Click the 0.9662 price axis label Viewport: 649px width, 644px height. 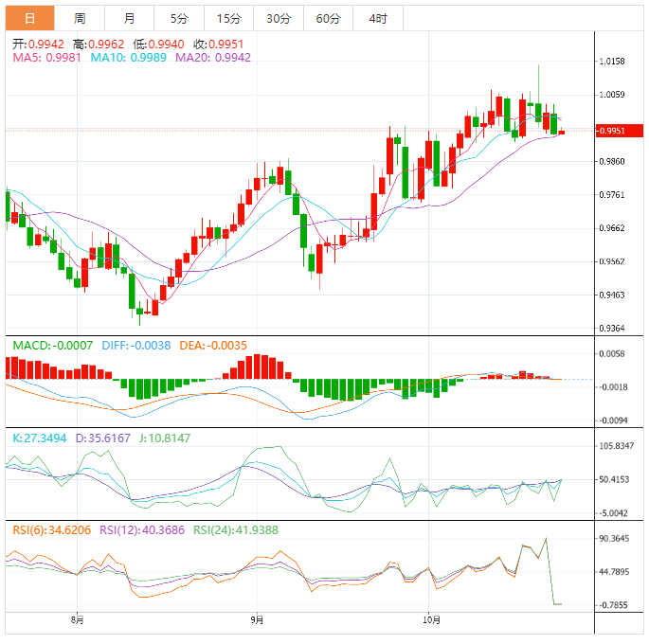[x=612, y=228]
